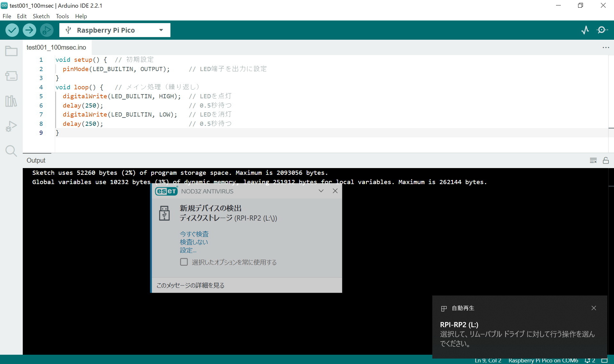
Task: Click delay(250); on line 8
Action: (83, 124)
